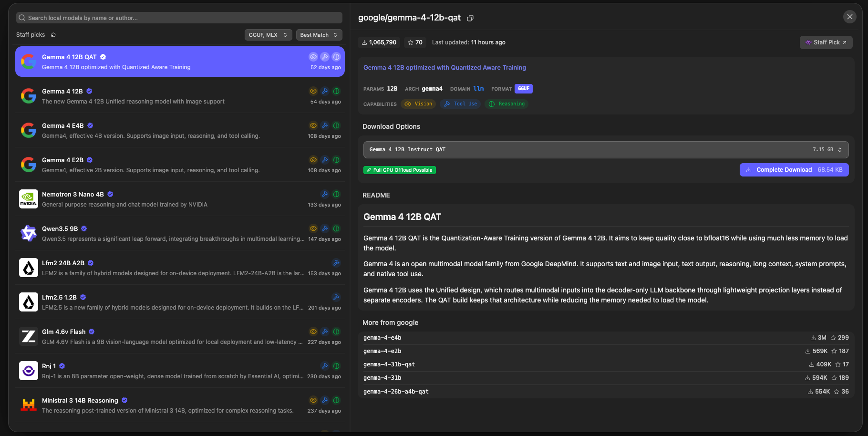Select the Gemma 4 E2B model in the list

pos(180,165)
